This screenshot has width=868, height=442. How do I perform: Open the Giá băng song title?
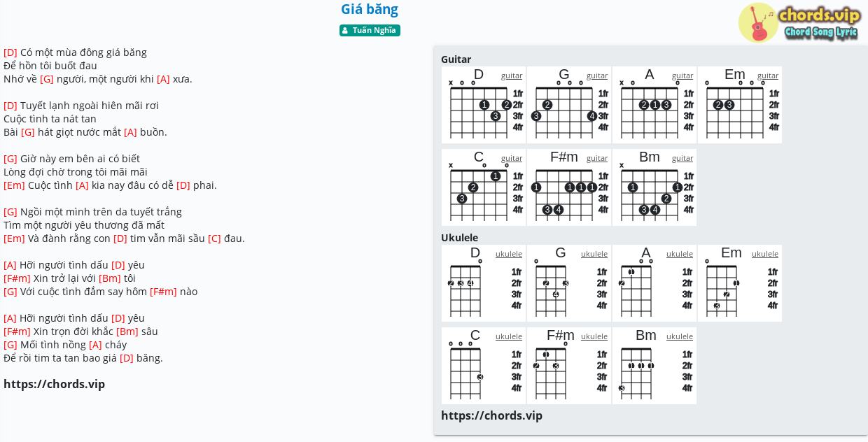coord(370,9)
